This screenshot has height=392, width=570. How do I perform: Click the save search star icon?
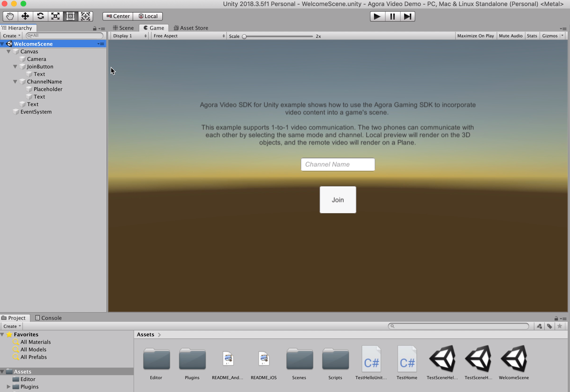pyautogui.click(x=560, y=326)
